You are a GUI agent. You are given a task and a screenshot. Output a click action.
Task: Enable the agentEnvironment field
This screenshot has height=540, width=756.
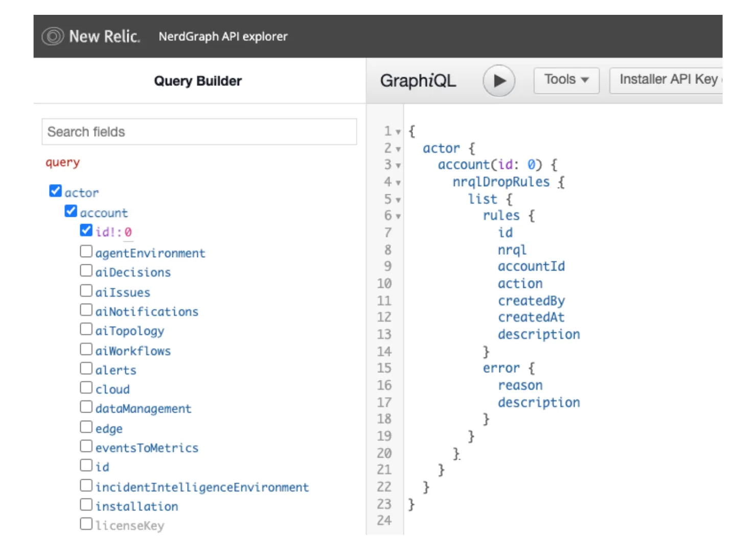[x=86, y=251]
